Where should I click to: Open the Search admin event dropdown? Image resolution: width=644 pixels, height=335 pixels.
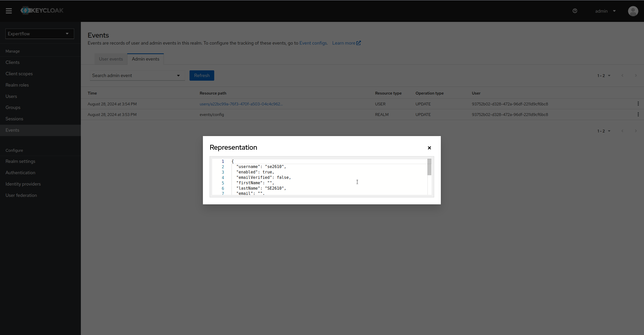[178, 76]
